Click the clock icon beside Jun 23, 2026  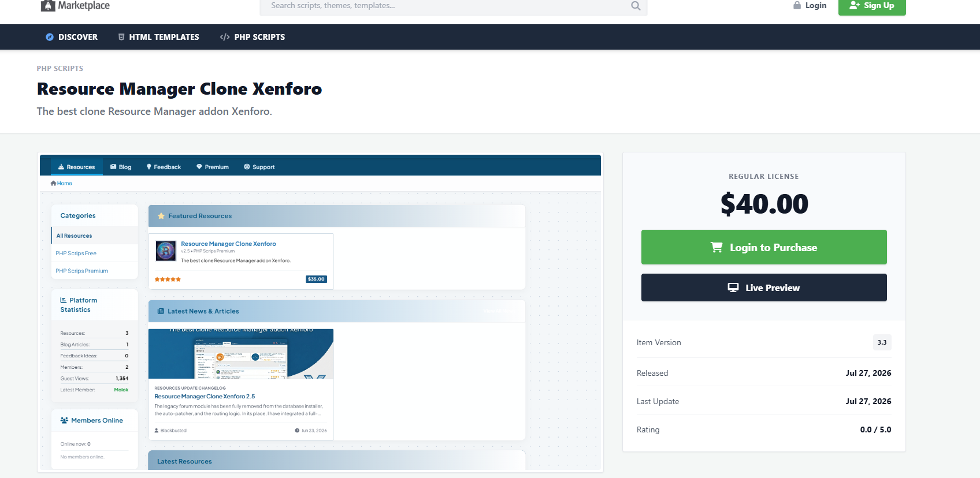[297, 431]
